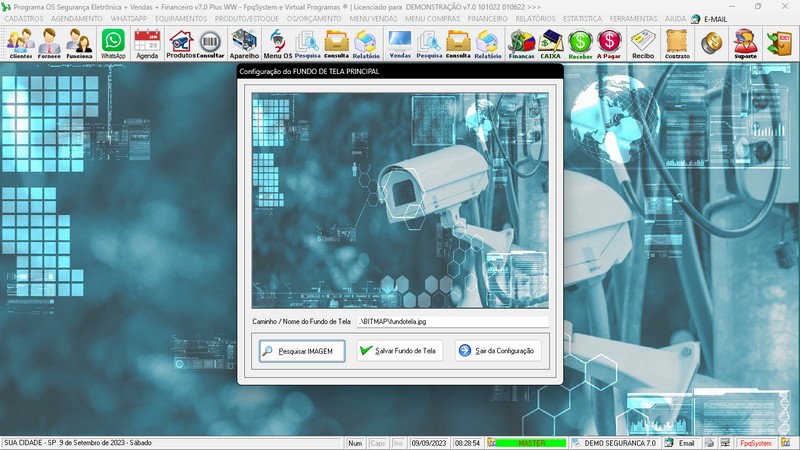The image size is (800, 450).
Task: Open the MENU VENDAS menu
Action: (x=373, y=19)
